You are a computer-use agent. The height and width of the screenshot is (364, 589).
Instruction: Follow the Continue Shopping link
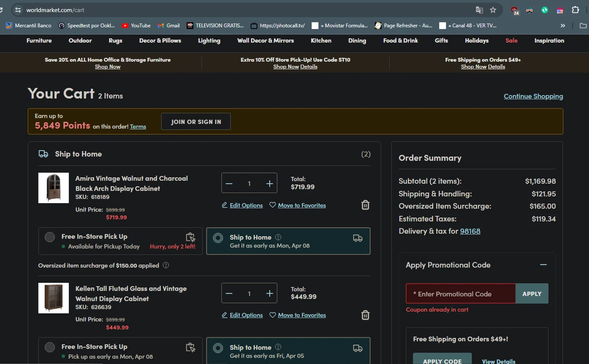(x=533, y=96)
